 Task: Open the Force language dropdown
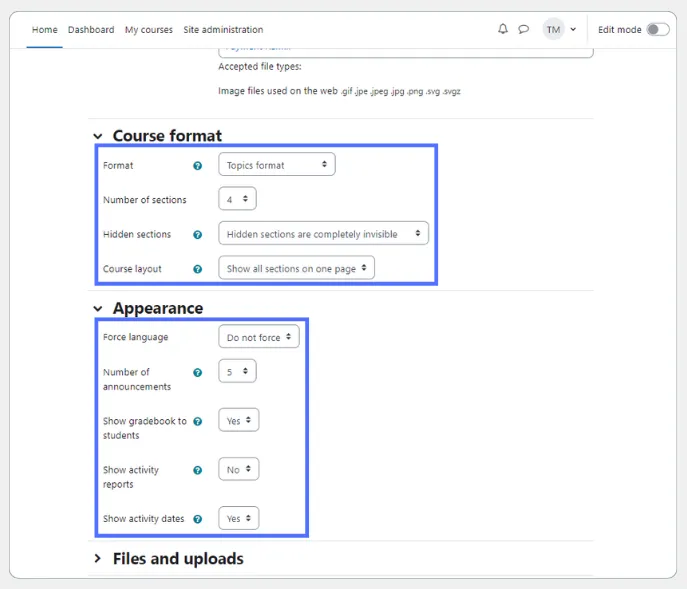pos(259,337)
